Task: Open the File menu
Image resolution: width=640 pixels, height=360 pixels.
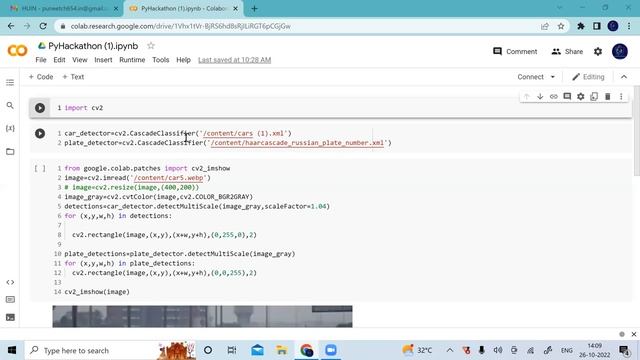Action: (x=41, y=60)
